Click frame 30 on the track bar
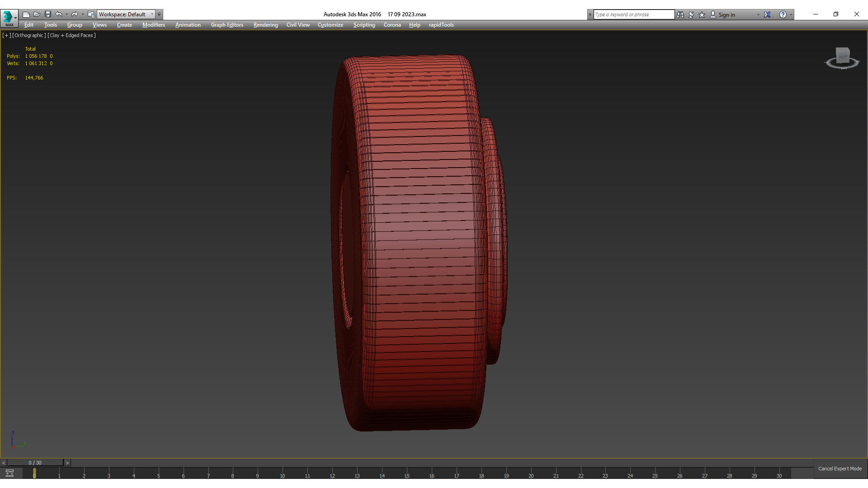The image size is (868, 488). tap(779, 476)
